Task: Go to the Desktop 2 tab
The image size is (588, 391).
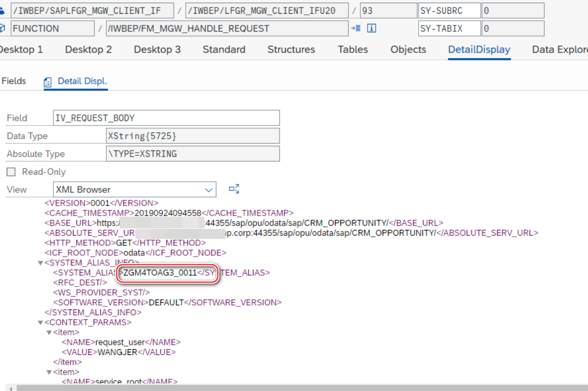Action: (88, 50)
